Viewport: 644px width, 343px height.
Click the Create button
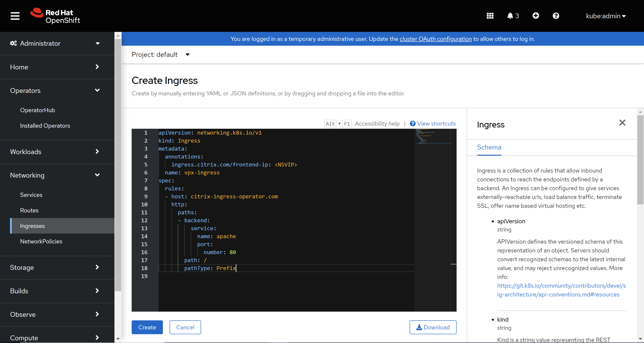tap(147, 327)
